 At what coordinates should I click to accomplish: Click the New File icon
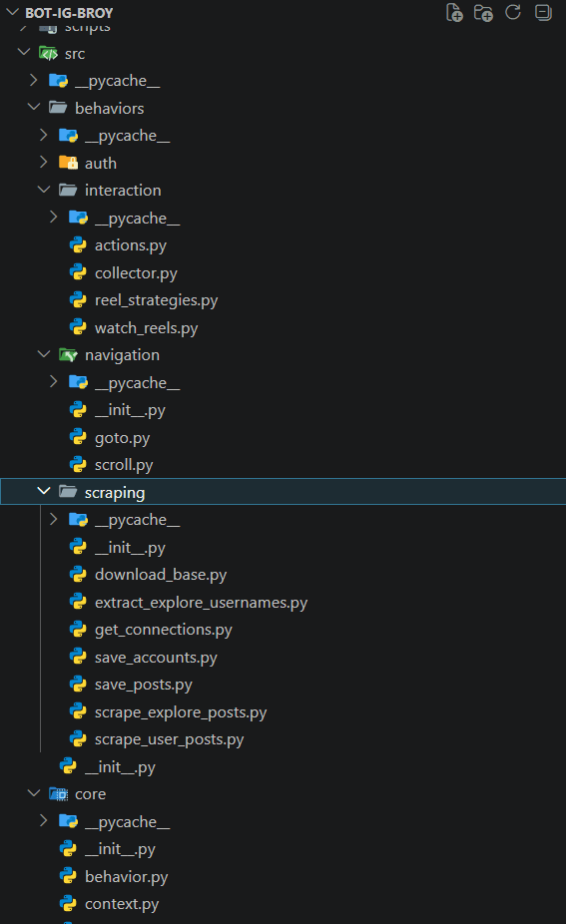click(x=454, y=12)
